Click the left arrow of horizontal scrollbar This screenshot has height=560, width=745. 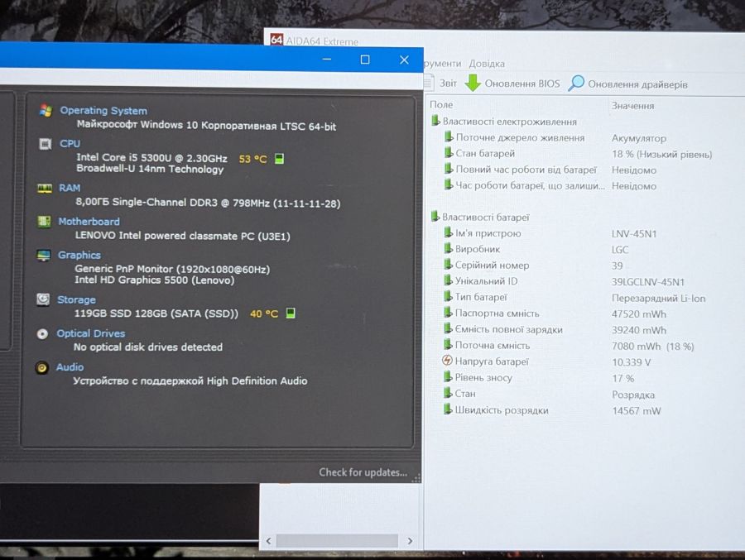tap(268, 540)
